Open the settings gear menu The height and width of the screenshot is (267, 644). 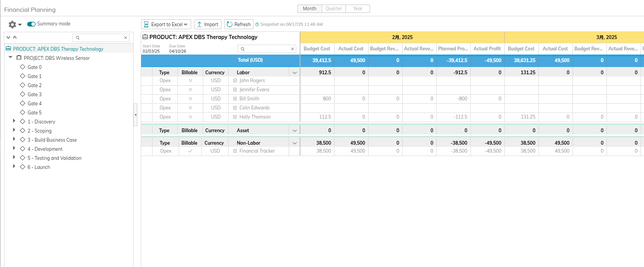pos(12,25)
